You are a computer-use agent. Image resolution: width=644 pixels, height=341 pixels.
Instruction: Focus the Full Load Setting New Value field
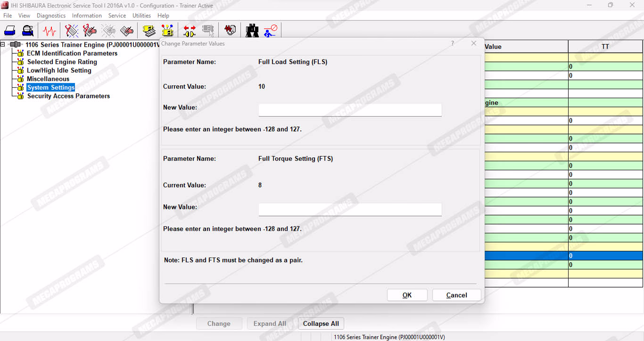(350, 110)
